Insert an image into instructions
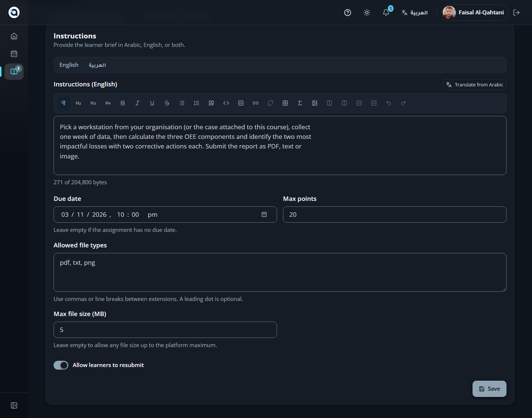 coord(315,103)
